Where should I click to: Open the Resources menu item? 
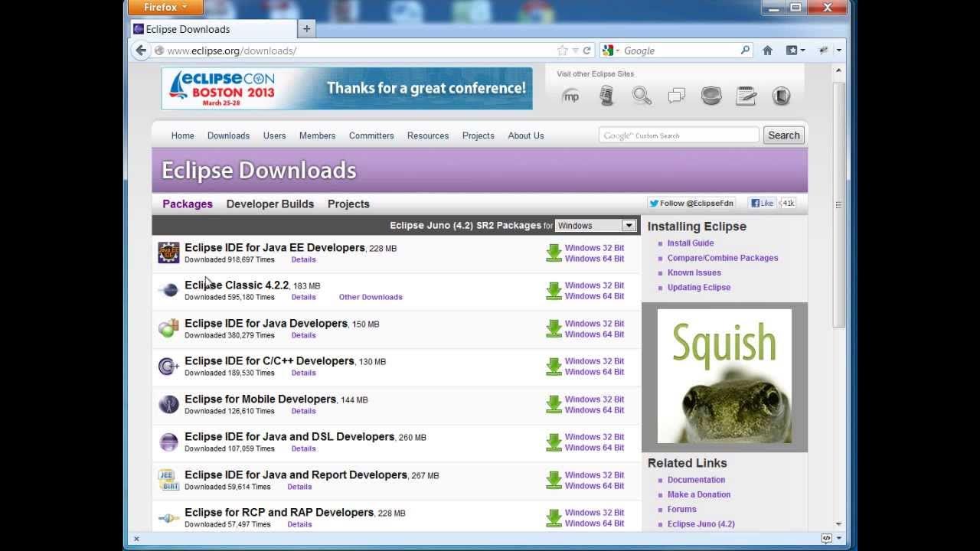click(x=428, y=135)
